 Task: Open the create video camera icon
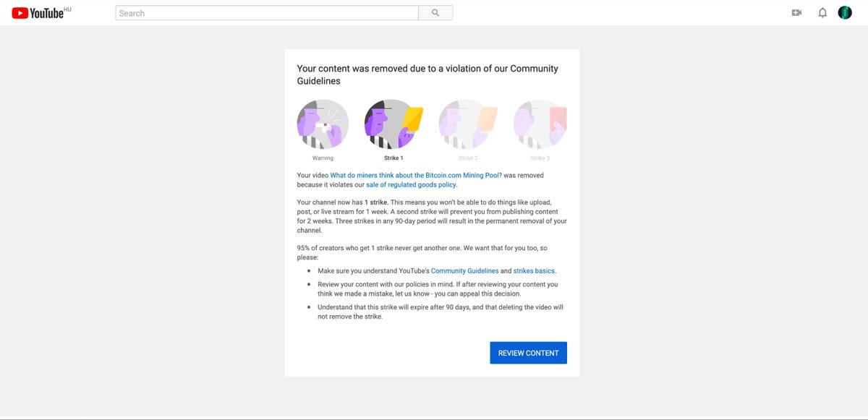[x=797, y=13]
